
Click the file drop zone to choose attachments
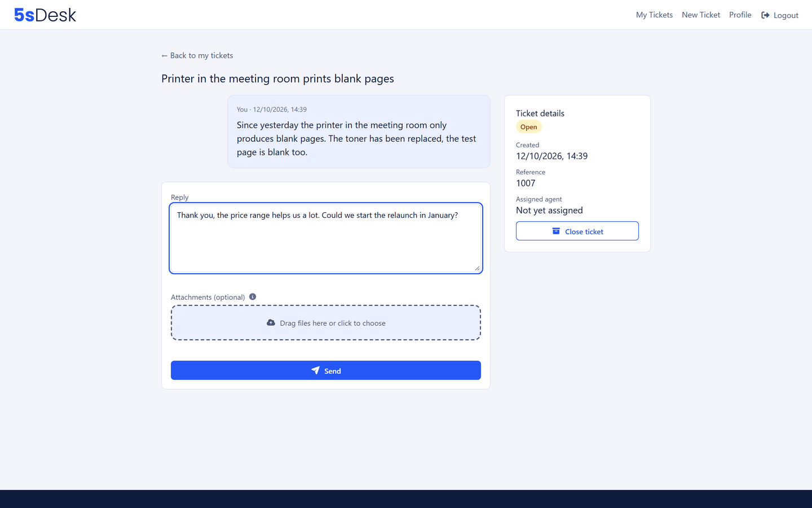click(326, 323)
